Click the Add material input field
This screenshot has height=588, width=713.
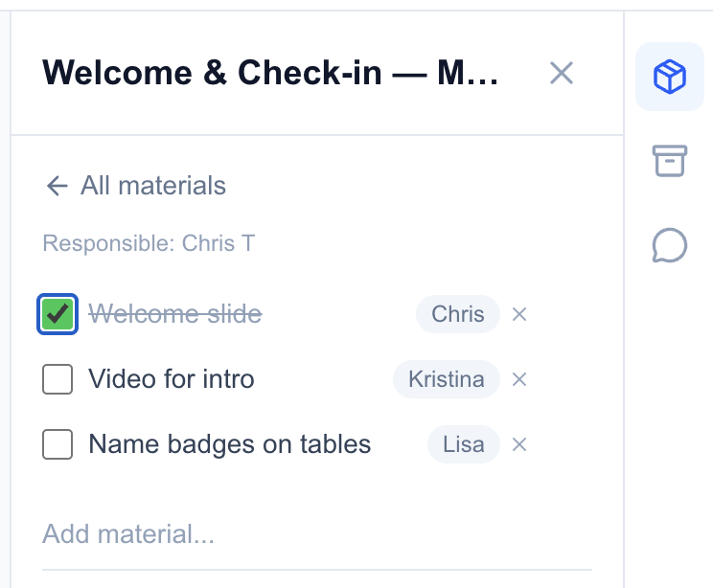(316, 533)
